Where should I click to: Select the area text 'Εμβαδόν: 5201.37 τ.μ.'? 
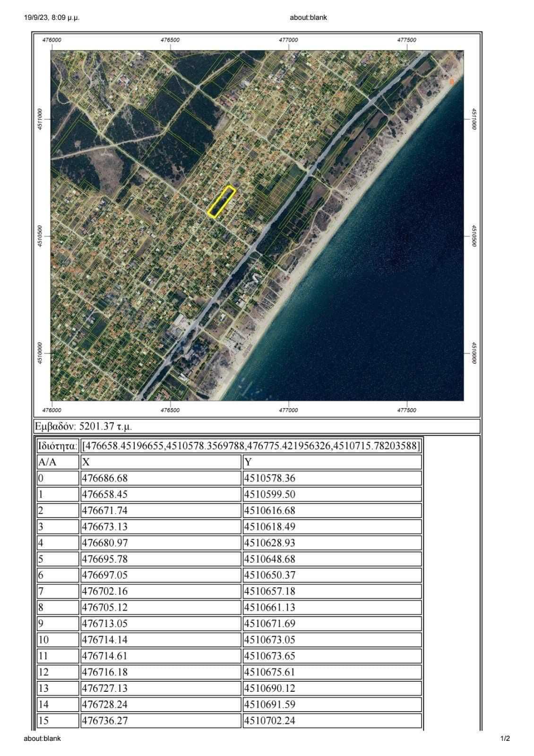(84, 426)
